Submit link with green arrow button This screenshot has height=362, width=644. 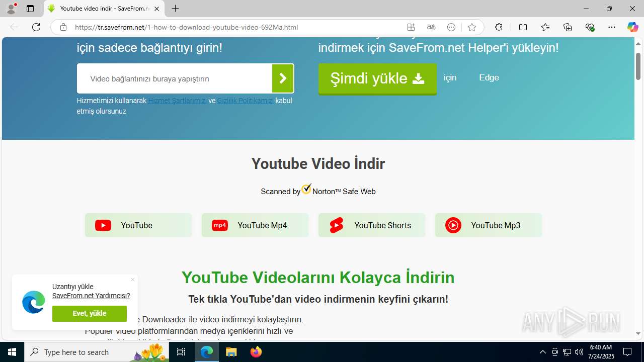click(x=283, y=78)
